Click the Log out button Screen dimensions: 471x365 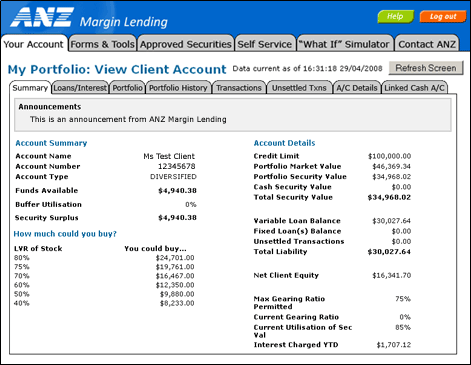point(443,16)
